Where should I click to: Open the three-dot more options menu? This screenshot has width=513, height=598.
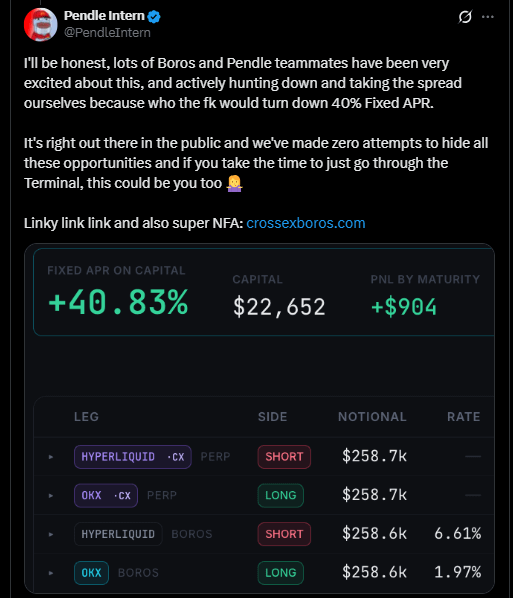click(488, 17)
